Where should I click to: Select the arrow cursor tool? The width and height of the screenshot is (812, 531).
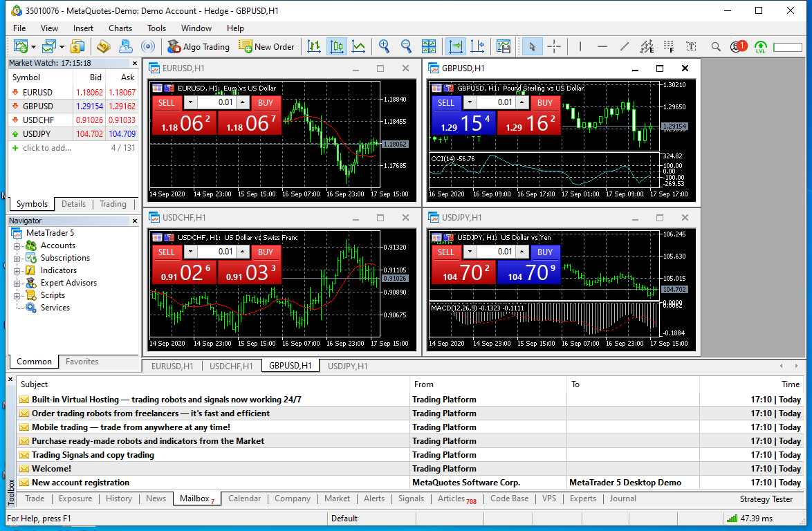tap(532, 46)
